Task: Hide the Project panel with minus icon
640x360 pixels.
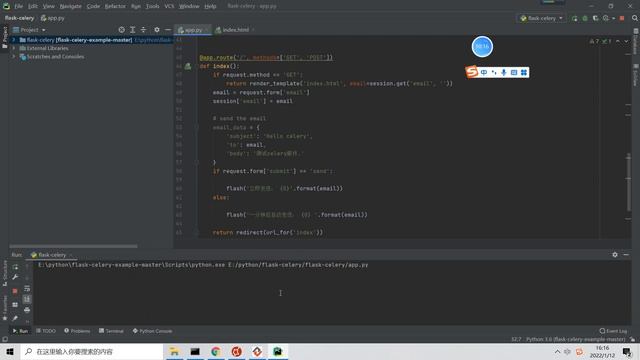Action: [x=168, y=30]
